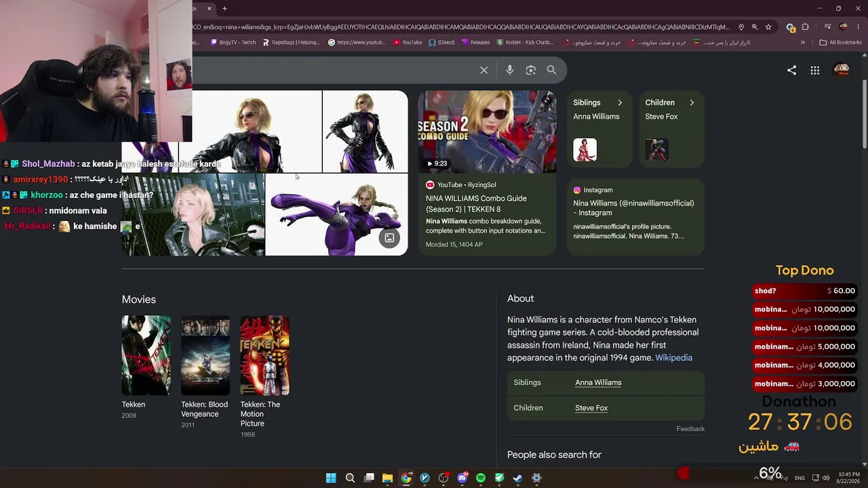Viewport: 868px width, 488px height.
Task: Open the Tekken 2009 movie poster
Action: (146, 355)
